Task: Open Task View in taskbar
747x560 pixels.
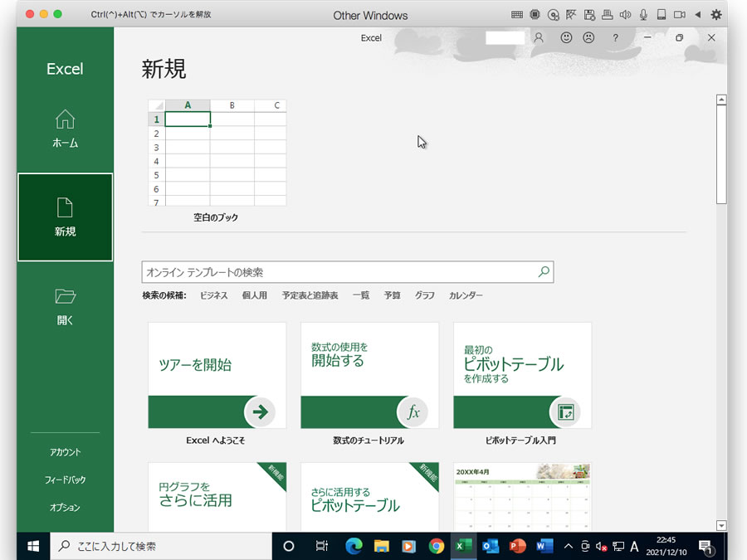Action: [322, 546]
